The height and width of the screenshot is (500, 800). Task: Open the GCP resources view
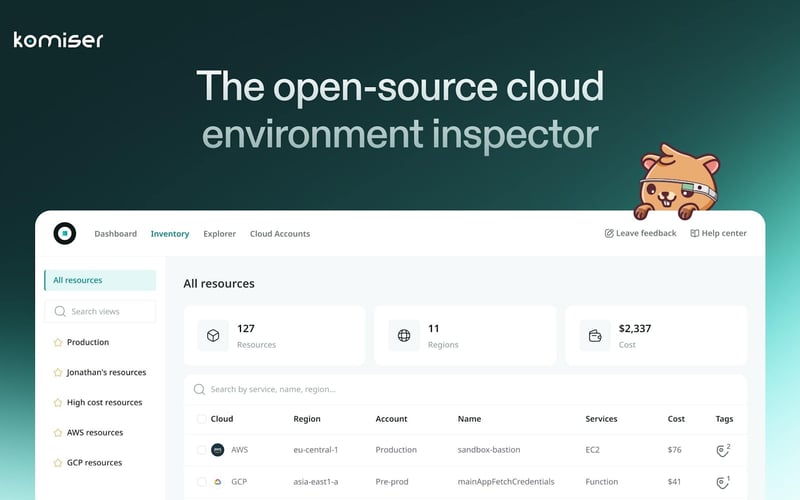94,463
